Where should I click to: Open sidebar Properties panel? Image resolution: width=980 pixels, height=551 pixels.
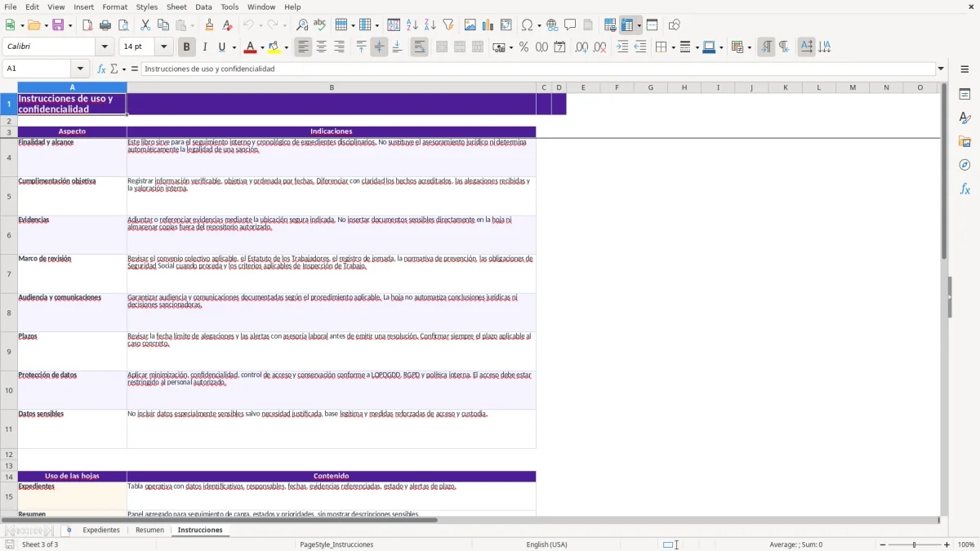964,95
